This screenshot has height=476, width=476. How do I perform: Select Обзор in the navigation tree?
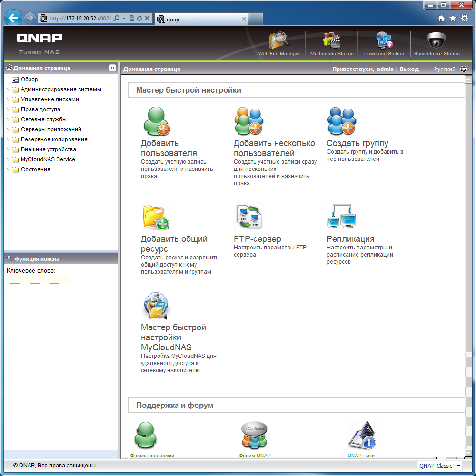[x=29, y=79]
